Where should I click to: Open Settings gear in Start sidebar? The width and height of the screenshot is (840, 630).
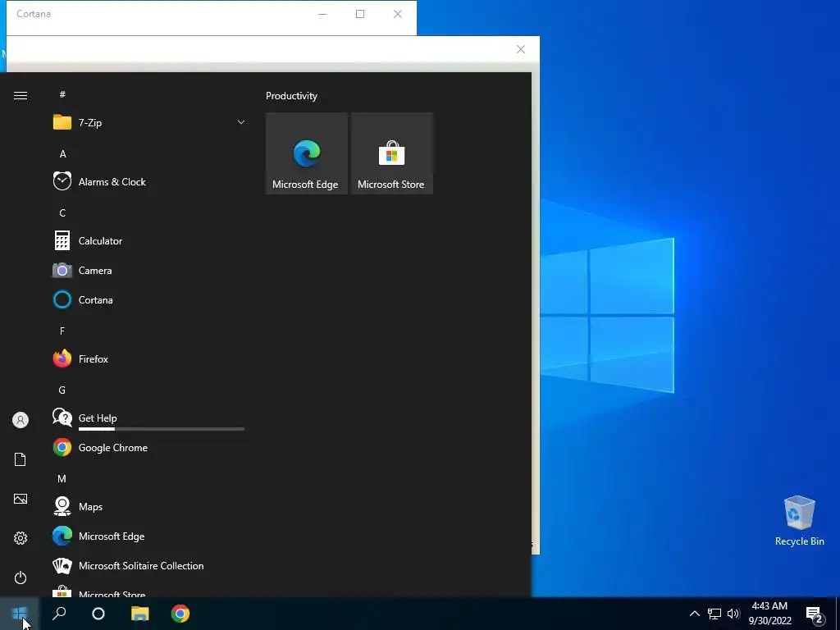tap(21, 538)
